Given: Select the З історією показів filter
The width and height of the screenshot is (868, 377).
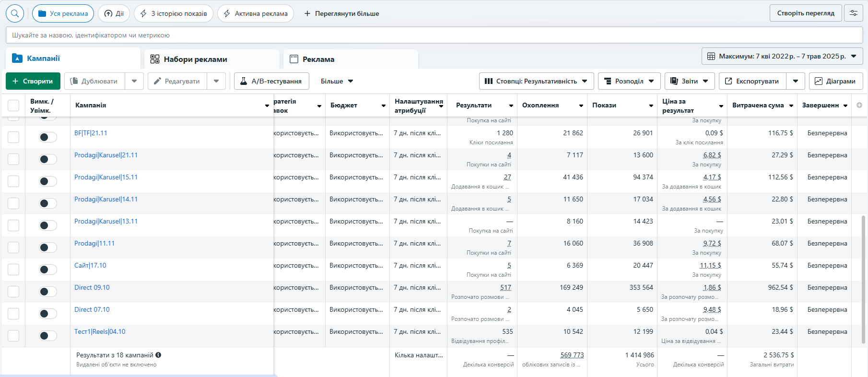Looking at the screenshot, I should [x=174, y=13].
